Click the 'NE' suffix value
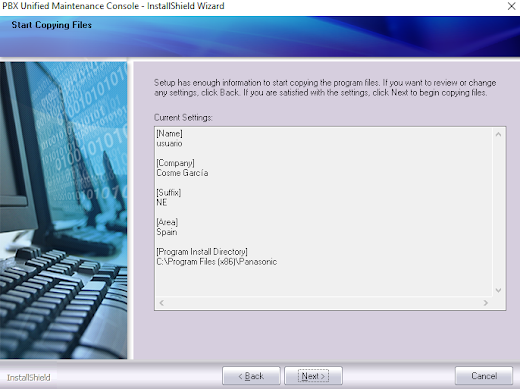 tap(162, 202)
